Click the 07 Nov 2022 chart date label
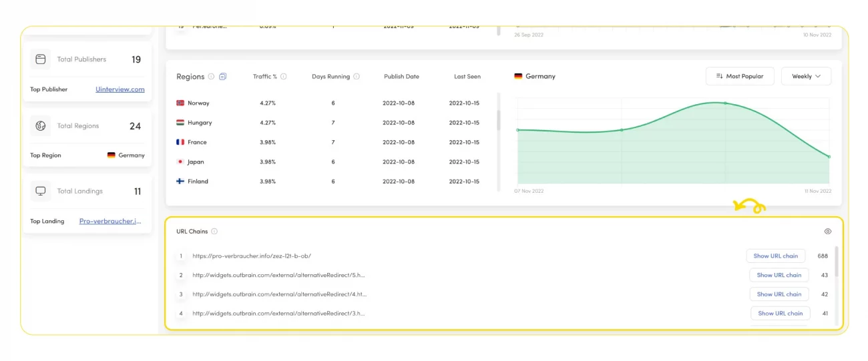868x361 pixels. [529, 191]
